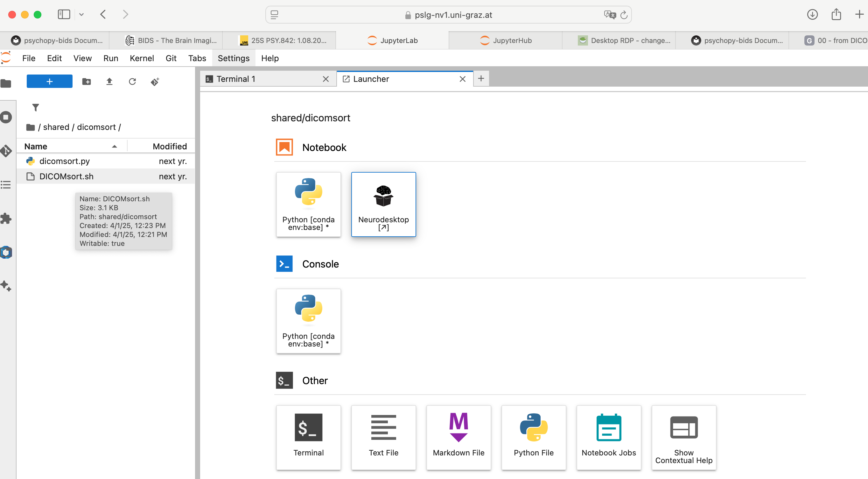The width and height of the screenshot is (868, 479).
Task: Click the dicomsort breadcrumb segment
Action: coord(96,127)
